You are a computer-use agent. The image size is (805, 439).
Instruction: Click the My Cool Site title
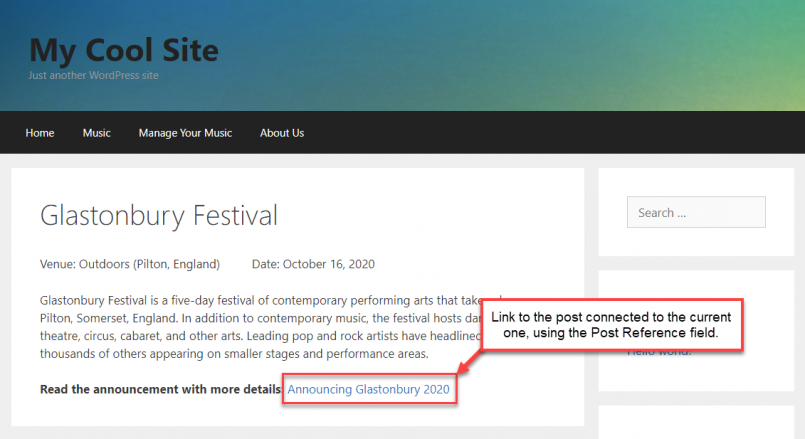pyautogui.click(x=124, y=50)
